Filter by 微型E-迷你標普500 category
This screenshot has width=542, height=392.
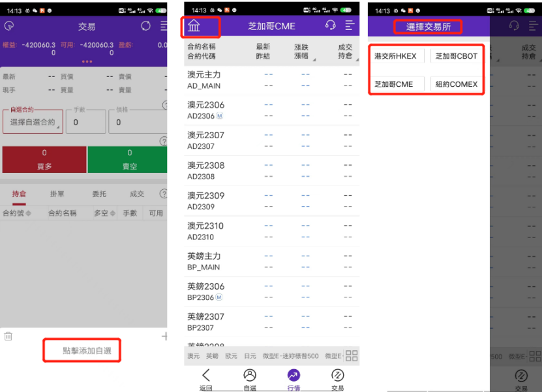[x=290, y=355]
